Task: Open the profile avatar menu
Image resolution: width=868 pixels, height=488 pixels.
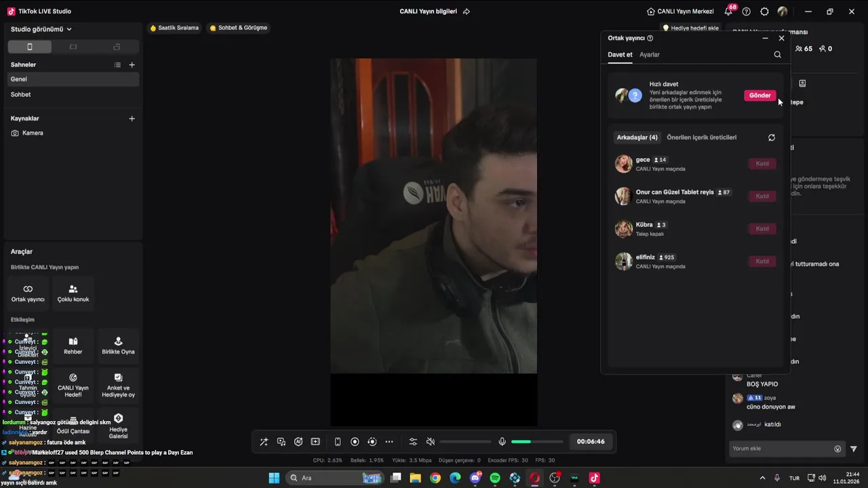Action: coord(783,12)
